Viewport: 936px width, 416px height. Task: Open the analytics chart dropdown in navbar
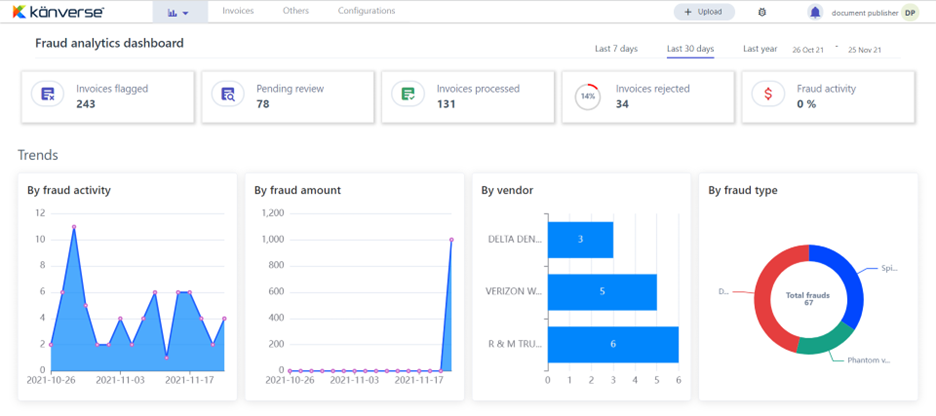[178, 13]
